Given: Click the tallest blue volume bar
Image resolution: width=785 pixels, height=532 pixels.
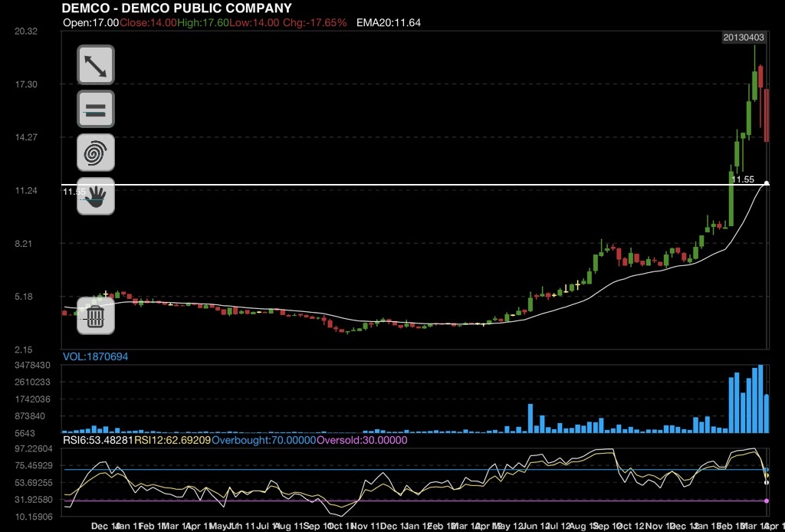Looking at the screenshot, I should [761, 399].
